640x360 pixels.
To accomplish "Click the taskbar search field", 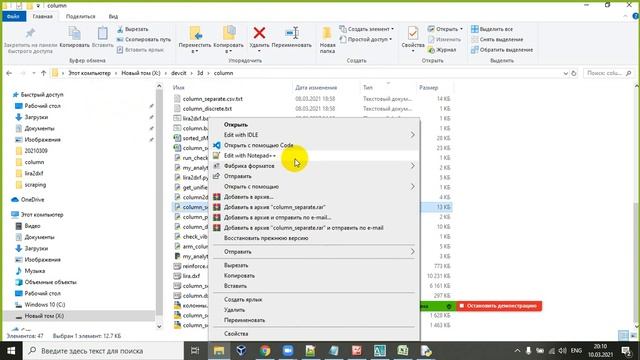I will click(x=102, y=351).
